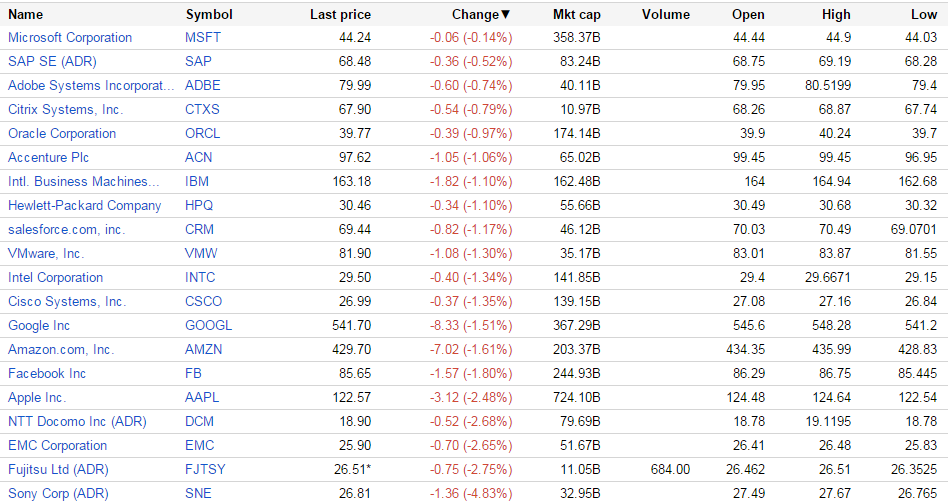Image resolution: width=948 pixels, height=504 pixels.
Task: Select the Oracle Corporation link
Action: click(x=62, y=134)
